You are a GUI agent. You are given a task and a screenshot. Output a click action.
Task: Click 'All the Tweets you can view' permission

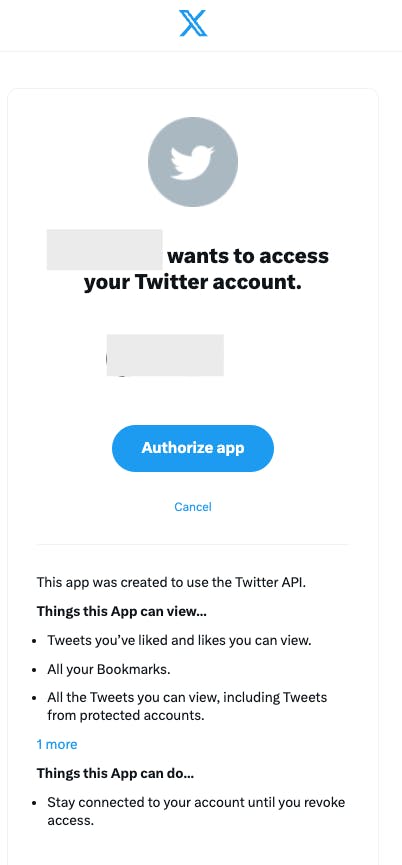(187, 697)
